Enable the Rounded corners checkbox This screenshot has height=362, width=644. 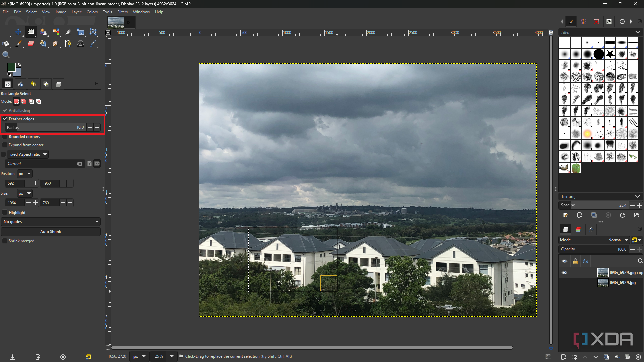click(x=5, y=137)
